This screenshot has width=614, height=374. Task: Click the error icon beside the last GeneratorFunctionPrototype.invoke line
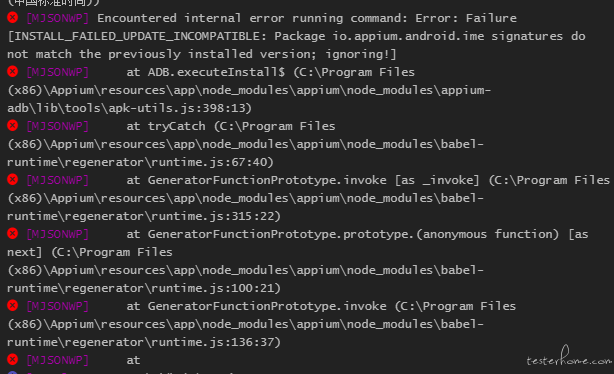pos(13,305)
